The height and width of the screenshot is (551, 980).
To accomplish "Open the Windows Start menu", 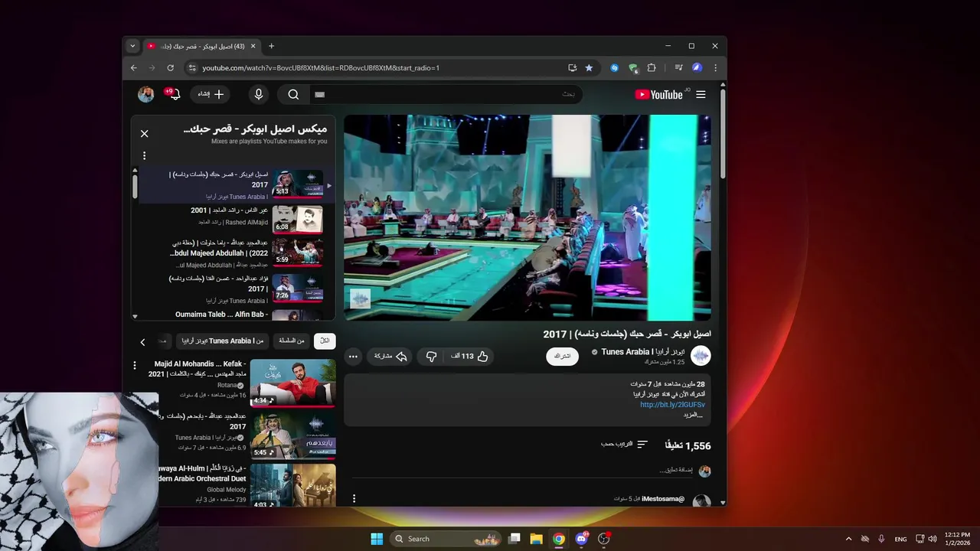I will tap(377, 539).
